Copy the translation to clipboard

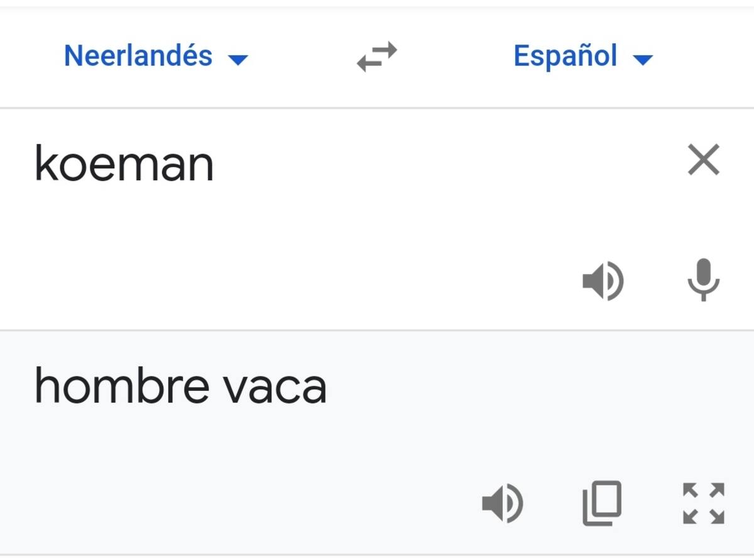[x=602, y=503]
